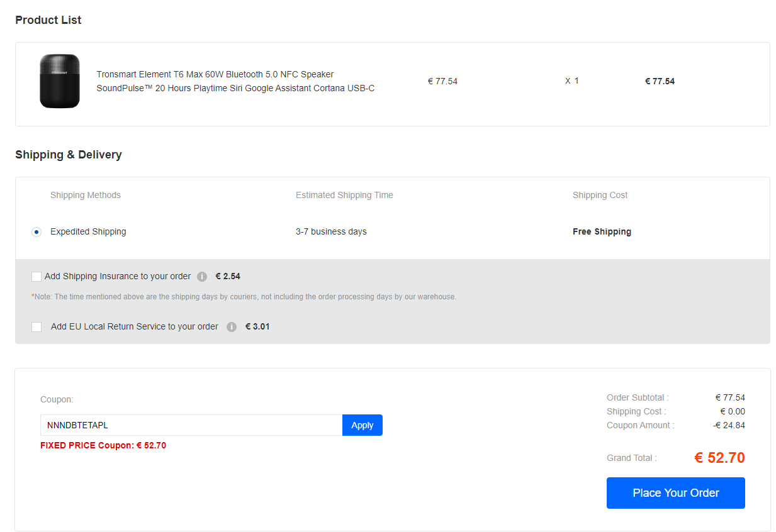Select the 'Free Shipping' cost text
Image resolution: width=776 pixels, height=532 pixels.
point(602,231)
